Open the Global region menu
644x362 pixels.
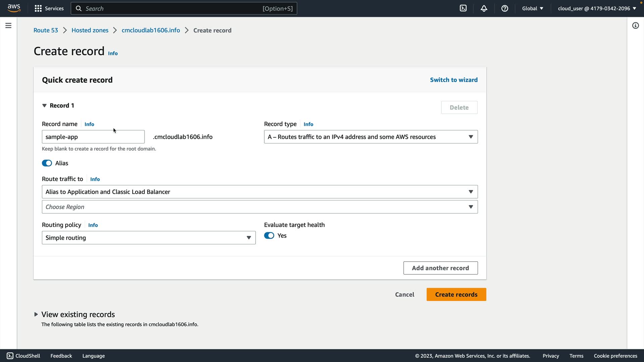(x=532, y=8)
